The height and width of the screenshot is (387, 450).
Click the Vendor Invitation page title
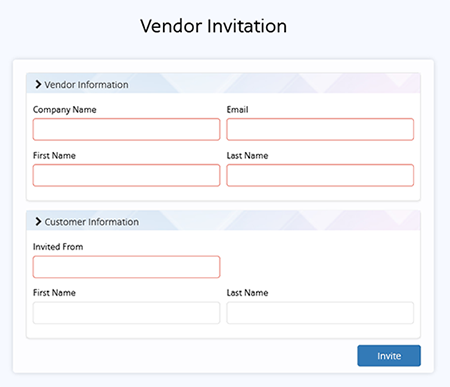[213, 26]
